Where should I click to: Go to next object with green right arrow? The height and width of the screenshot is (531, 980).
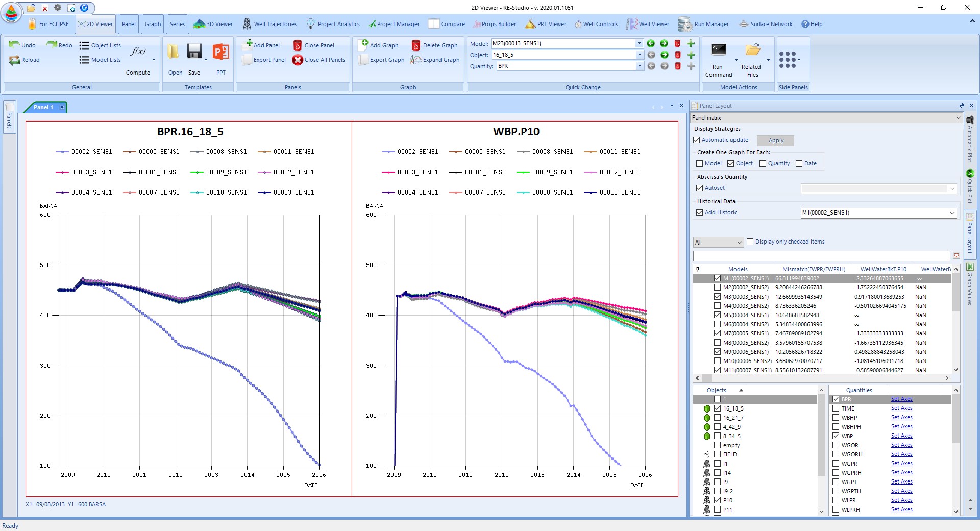664,55
